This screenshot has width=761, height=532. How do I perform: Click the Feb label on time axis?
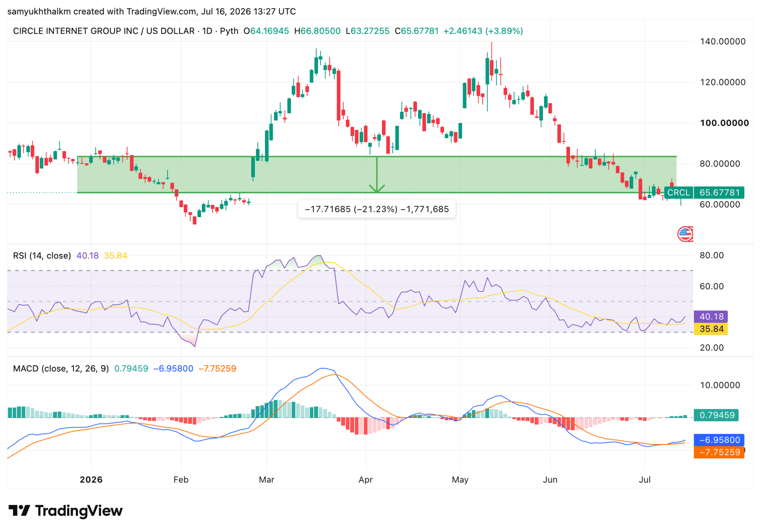click(181, 480)
